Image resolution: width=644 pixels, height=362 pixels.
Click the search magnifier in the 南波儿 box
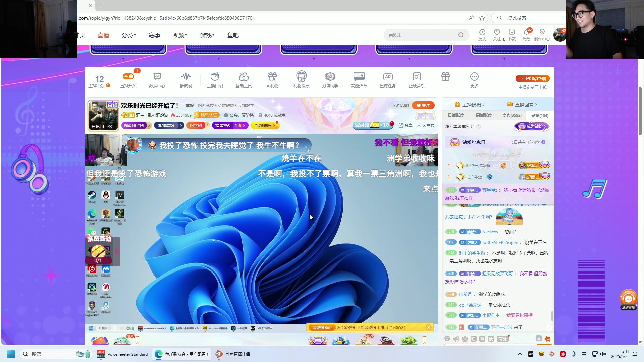pyautogui.click(x=461, y=35)
